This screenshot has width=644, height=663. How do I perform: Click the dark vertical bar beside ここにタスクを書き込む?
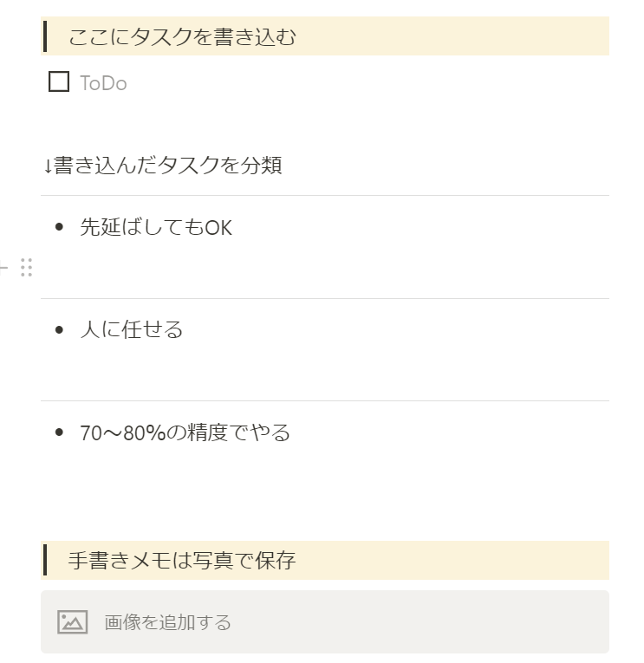(x=45, y=37)
